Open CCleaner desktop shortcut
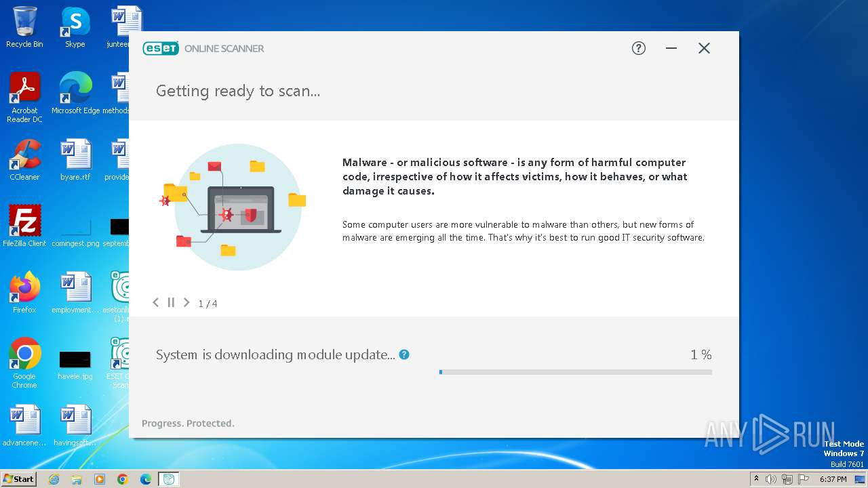 click(x=24, y=160)
